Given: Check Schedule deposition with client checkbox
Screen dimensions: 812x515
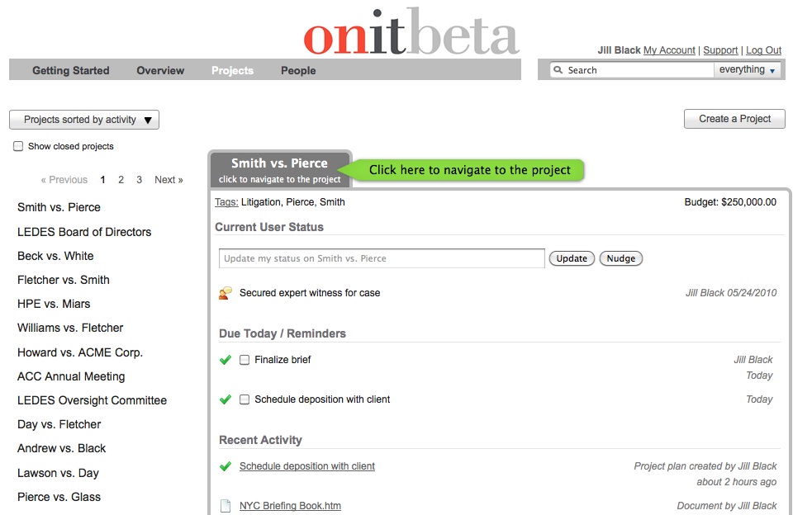Looking at the screenshot, I should (245, 399).
